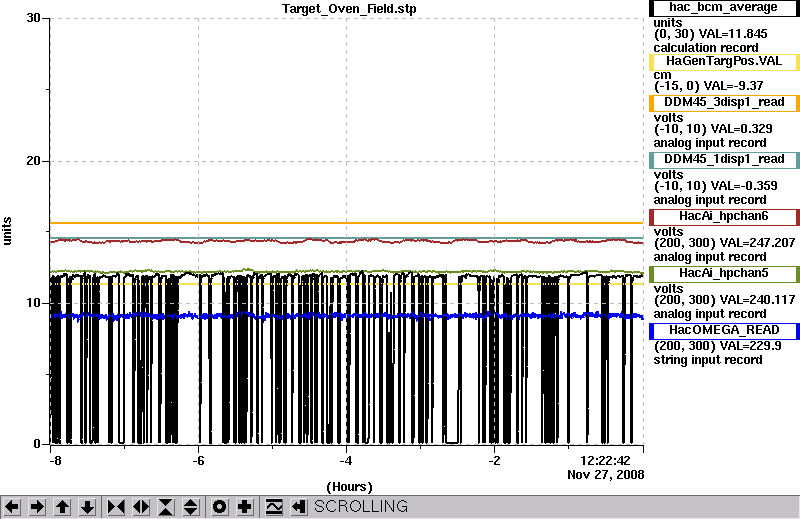Select the DDM45_1disp1_read curve legend
Image resolution: width=800 pixels, height=519 pixels.
[724, 160]
